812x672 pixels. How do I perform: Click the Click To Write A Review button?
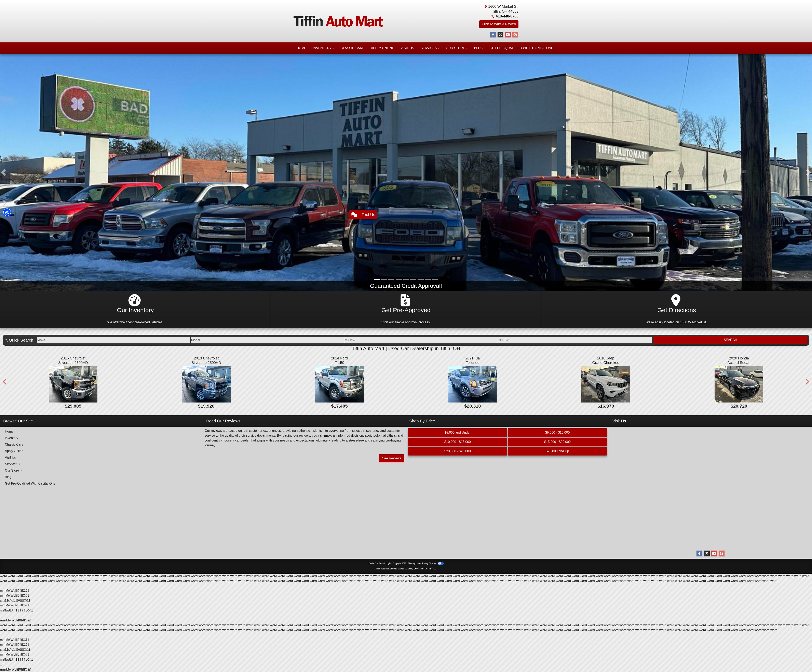pos(499,24)
